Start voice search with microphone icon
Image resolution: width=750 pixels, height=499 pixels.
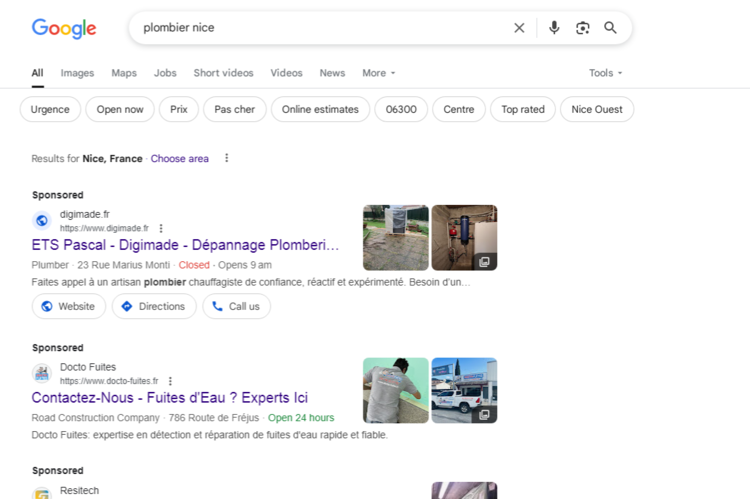554,28
